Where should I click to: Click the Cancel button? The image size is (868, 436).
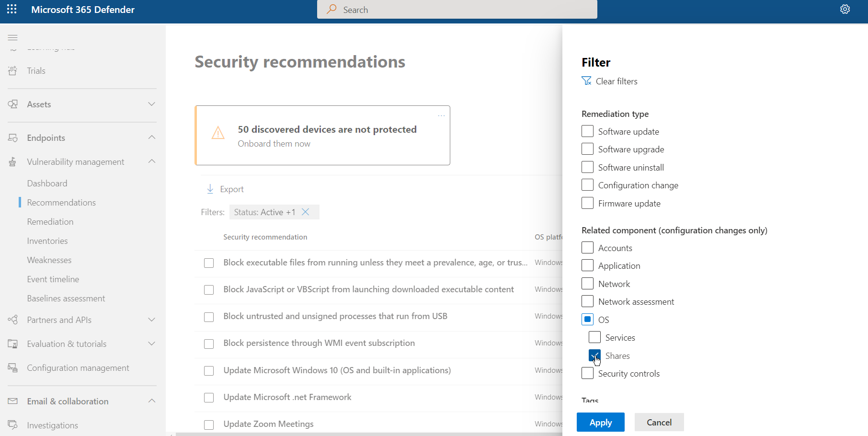(x=659, y=422)
